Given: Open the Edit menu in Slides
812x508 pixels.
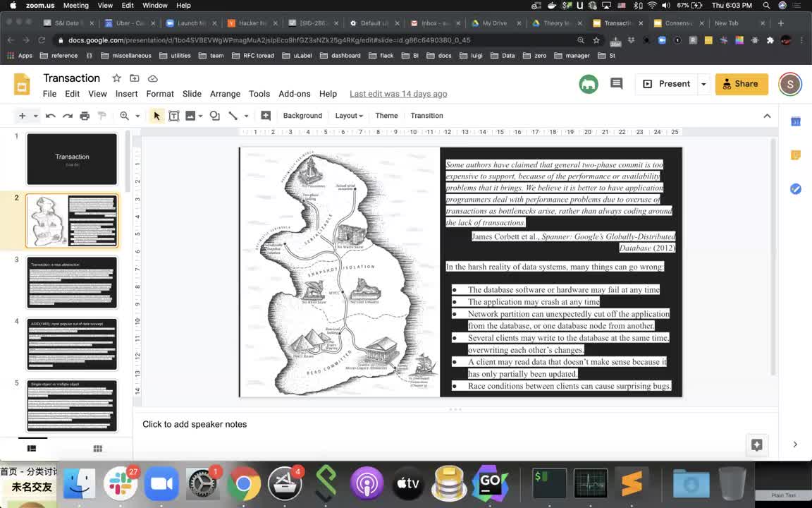Looking at the screenshot, I should pos(72,94).
